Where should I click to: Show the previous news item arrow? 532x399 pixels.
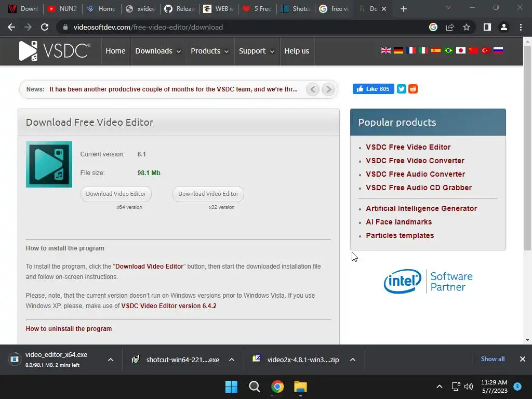[312, 89]
